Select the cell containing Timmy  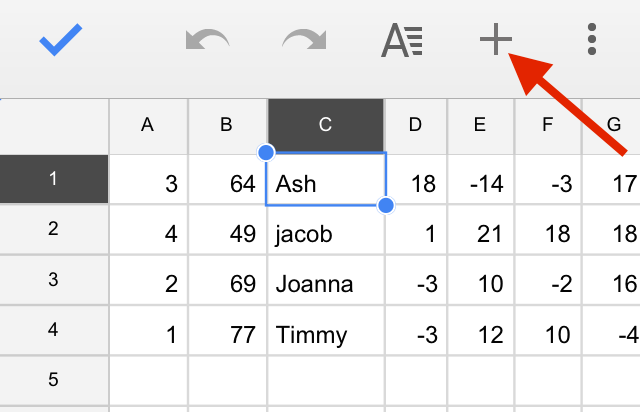tap(326, 330)
